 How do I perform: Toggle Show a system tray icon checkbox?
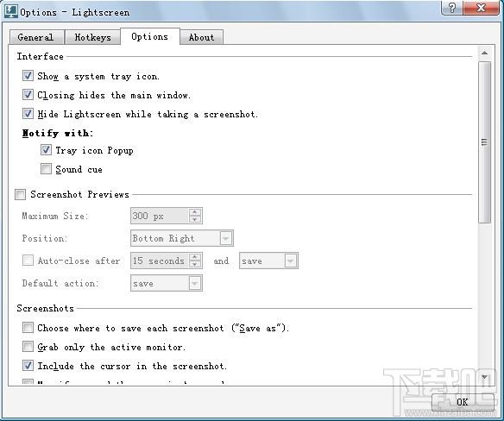click(28, 76)
